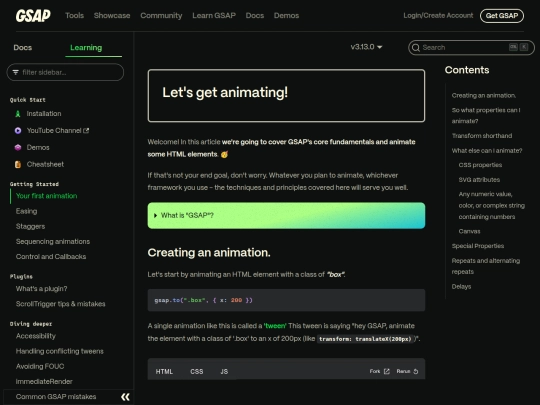Select 'Your first animation' sidebar item
The height and width of the screenshot is (405, 540).
coord(46,196)
